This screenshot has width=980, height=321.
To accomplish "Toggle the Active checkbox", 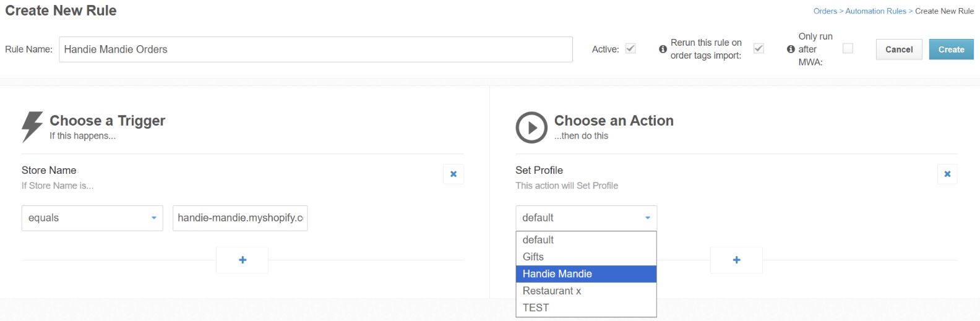I will [x=630, y=48].
